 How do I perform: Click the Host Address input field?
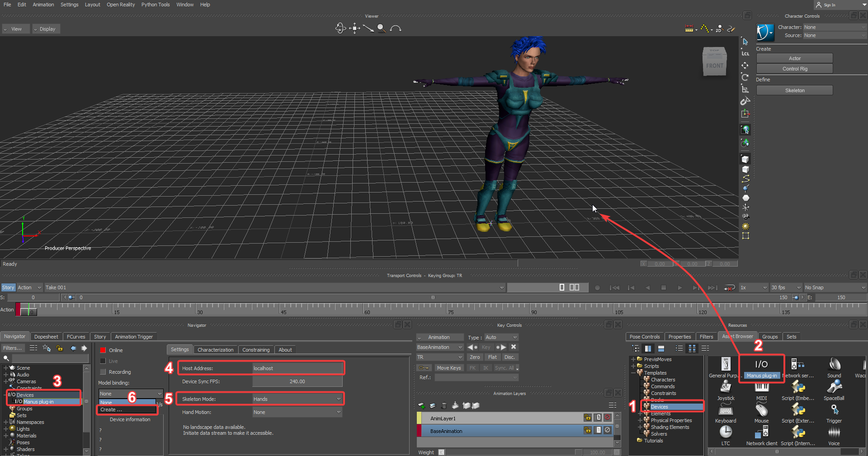click(x=297, y=368)
